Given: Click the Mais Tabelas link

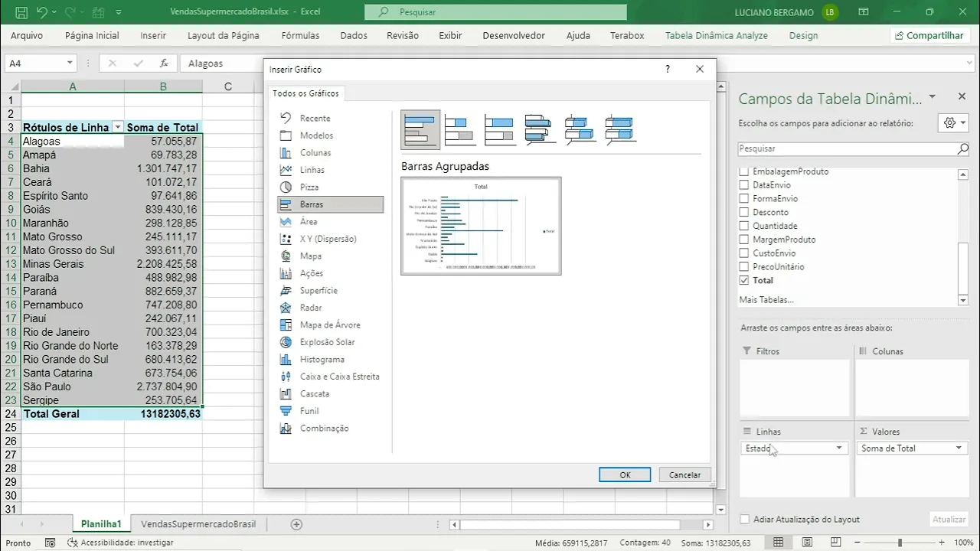Looking at the screenshot, I should pos(766,300).
